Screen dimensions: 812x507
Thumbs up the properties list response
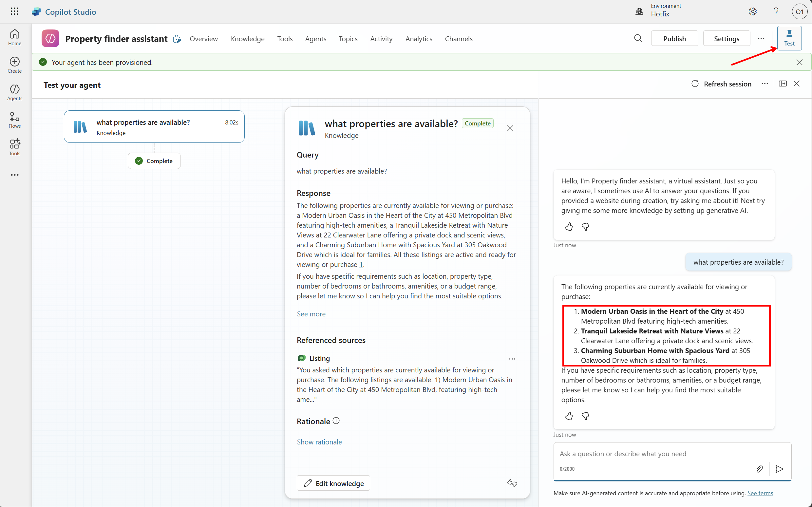[x=569, y=416]
